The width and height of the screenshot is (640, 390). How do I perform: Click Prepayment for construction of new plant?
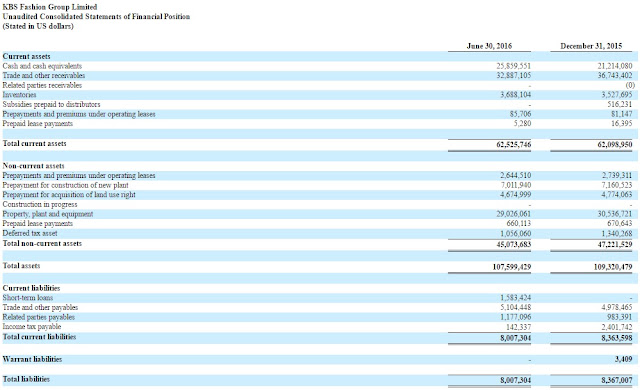(x=65, y=185)
